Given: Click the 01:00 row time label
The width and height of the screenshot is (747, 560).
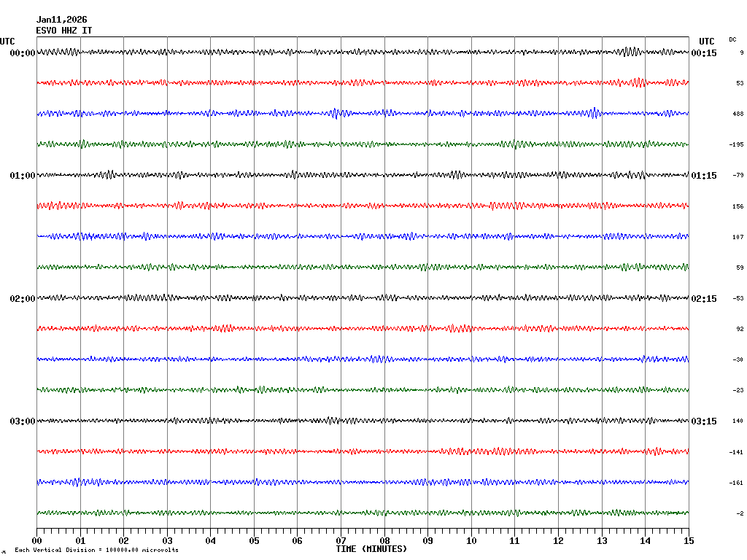Looking at the screenshot, I should pos(22,176).
